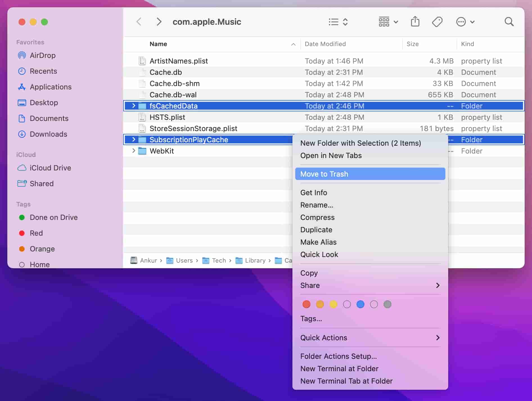Click Ankur in the path bar

tap(144, 260)
